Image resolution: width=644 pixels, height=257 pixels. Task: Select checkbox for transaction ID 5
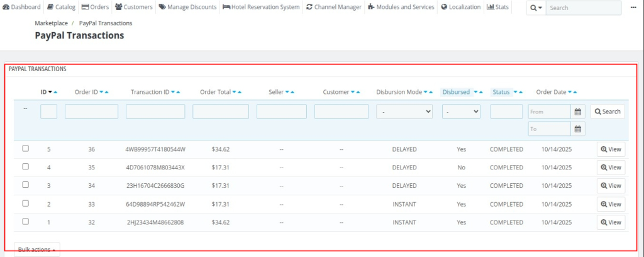tap(25, 149)
